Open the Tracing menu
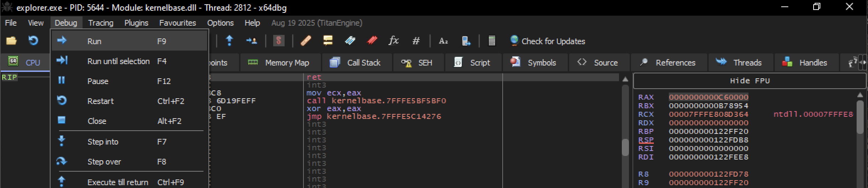This screenshot has width=868, height=188. [x=101, y=23]
